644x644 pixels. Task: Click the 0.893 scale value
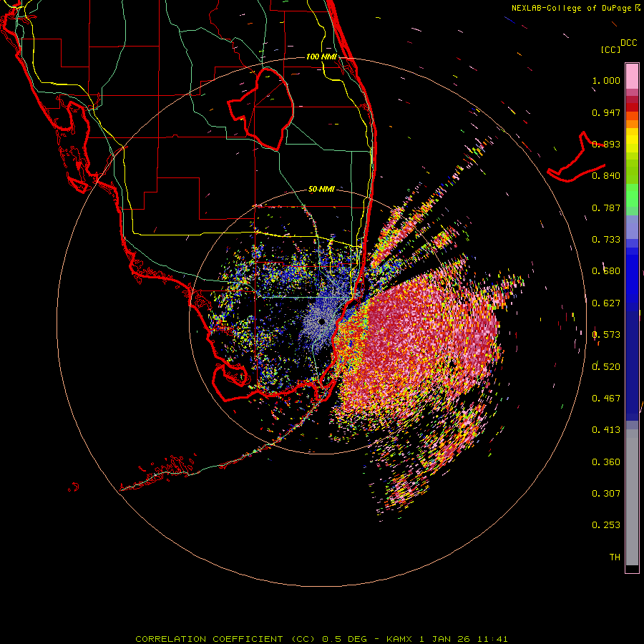pyautogui.click(x=606, y=144)
